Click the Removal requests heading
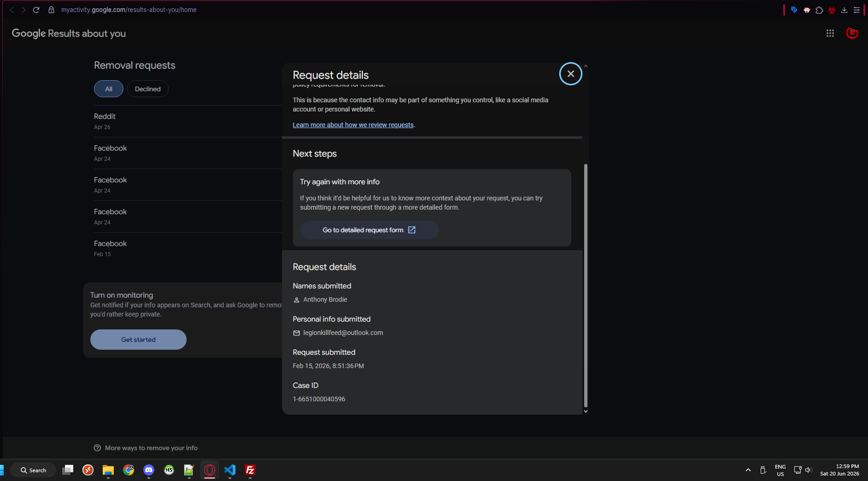The width and height of the screenshot is (868, 481). (x=135, y=65)
